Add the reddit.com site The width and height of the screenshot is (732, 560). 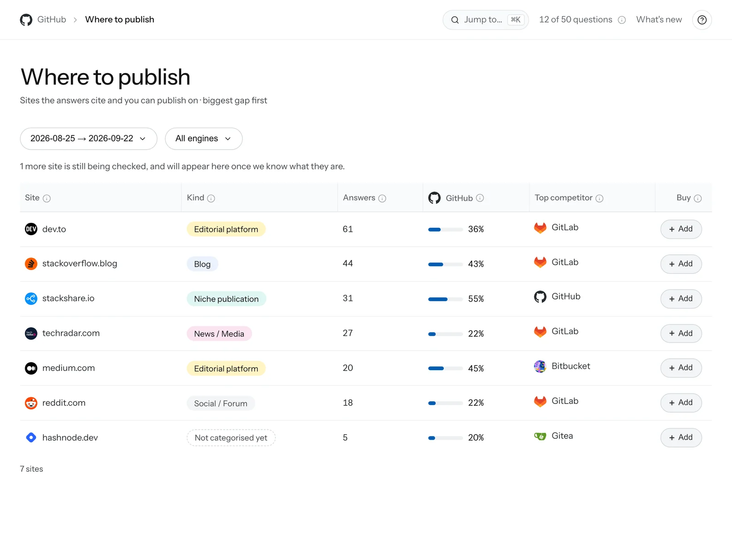click(x=681, y=402)
